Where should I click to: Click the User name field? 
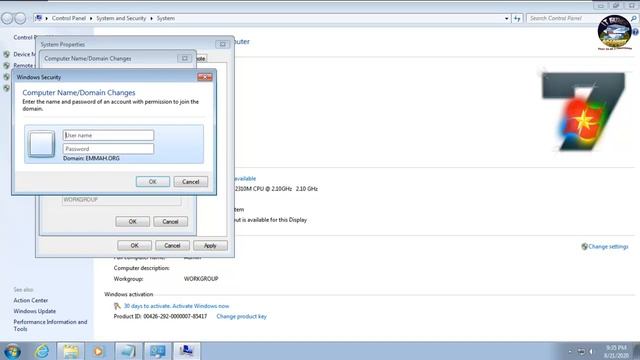108,135
